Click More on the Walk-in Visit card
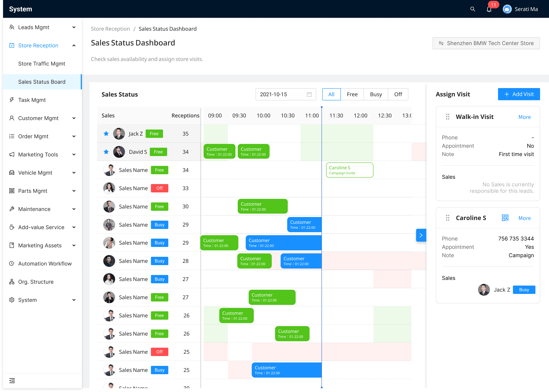 click(524, 117)
